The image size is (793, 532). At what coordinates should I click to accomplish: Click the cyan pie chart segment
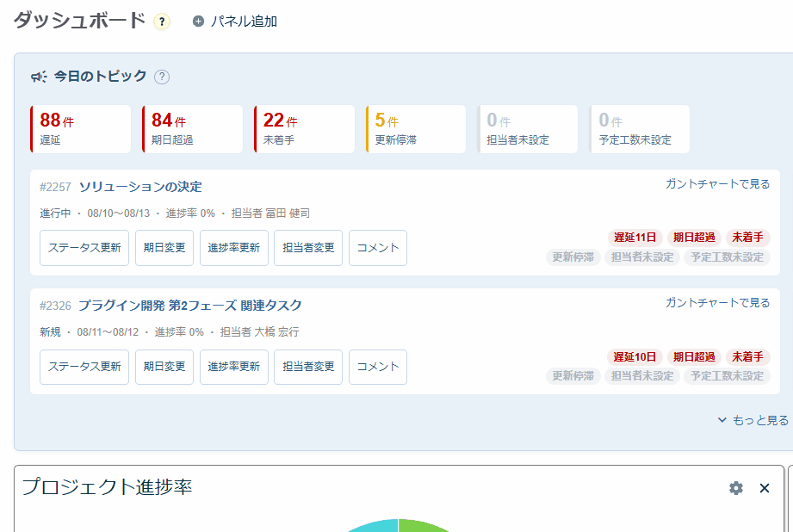[x=377, y=527]
